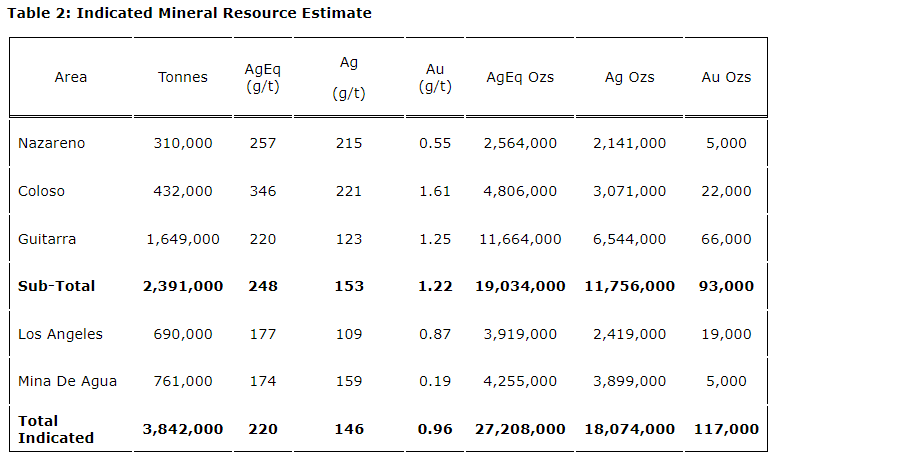The image size is (898, 457).
Task: Click Los Angeles AgEq grade '177'
Action: coord(263,334)
